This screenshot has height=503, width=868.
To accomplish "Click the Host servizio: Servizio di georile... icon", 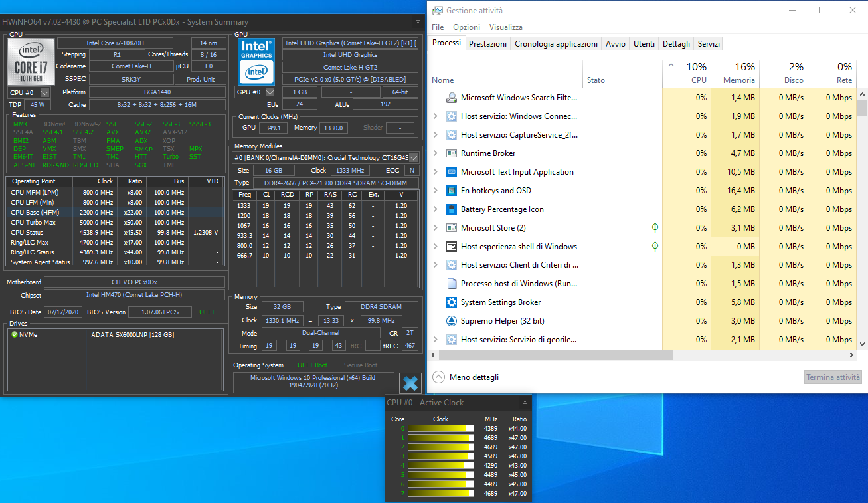I will (x=452, y=340).
